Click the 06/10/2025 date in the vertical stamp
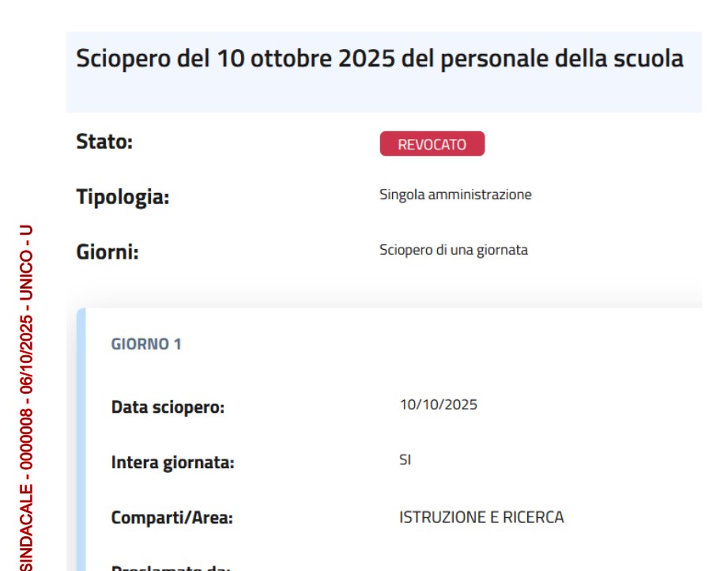The image size is (728, 571). (x=27, y=354)
